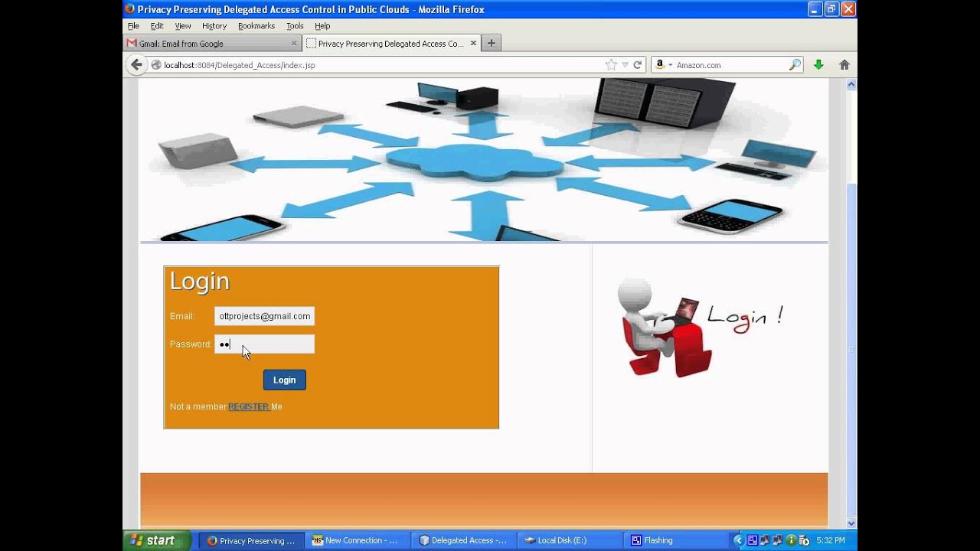Screen dimensions: 980x551
Task: Open Local Disk (E:) taskbar item
Action: [570, 540]
